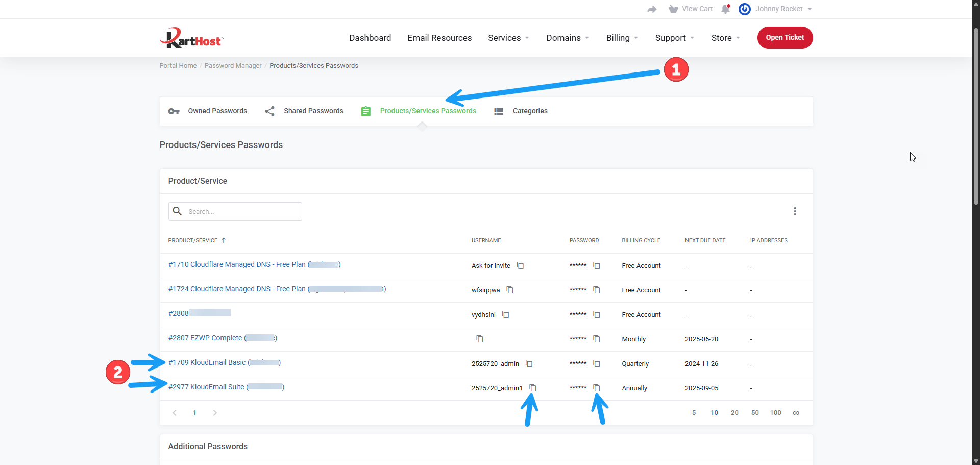
Task: Open #2977 KloudEmail Suite service link
Action: [226, 387]
